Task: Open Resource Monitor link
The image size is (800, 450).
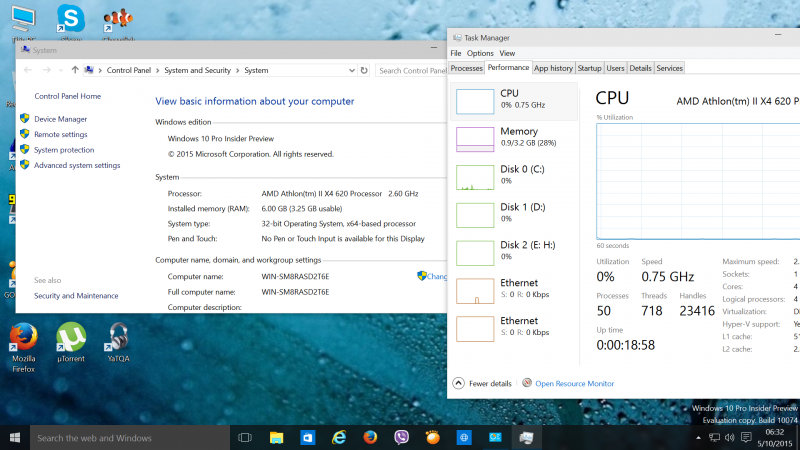Action: (574, 383)
